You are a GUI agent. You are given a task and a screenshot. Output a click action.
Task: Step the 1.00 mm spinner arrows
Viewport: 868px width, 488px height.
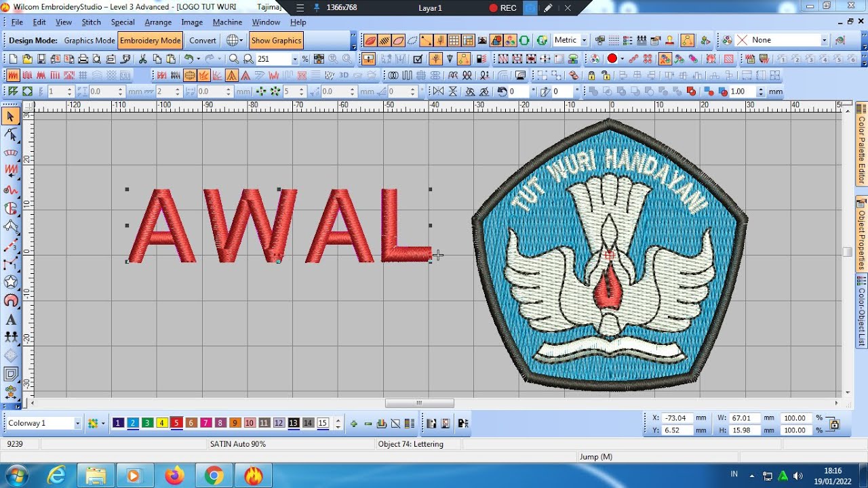(761, 91)
